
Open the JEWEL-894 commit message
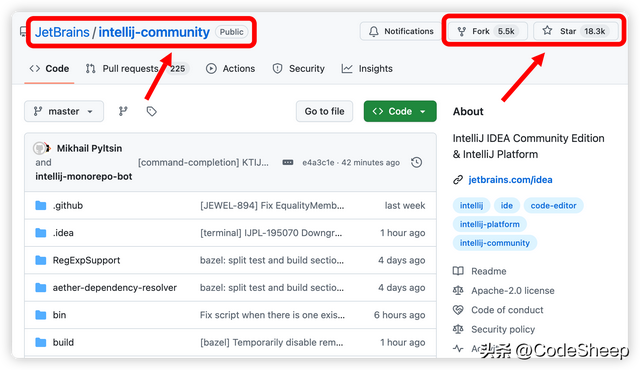272,206
